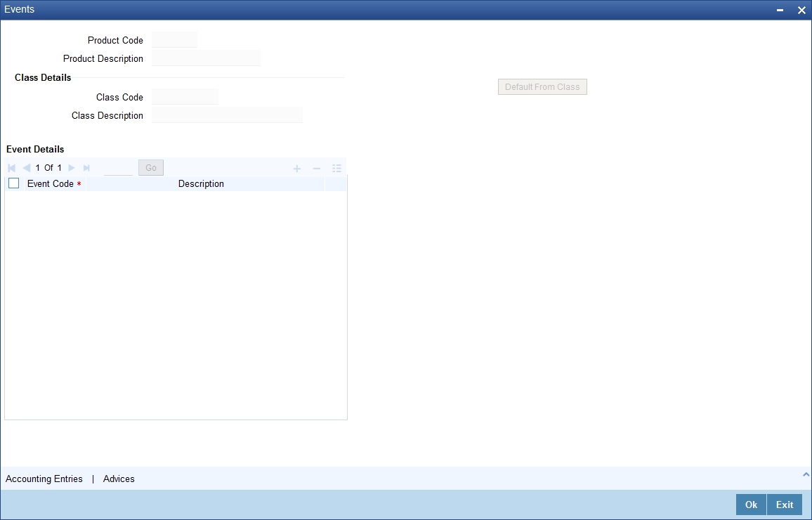Screen dimensions: 812x520
Task: Click the Default From Class button
Action: 542,86
